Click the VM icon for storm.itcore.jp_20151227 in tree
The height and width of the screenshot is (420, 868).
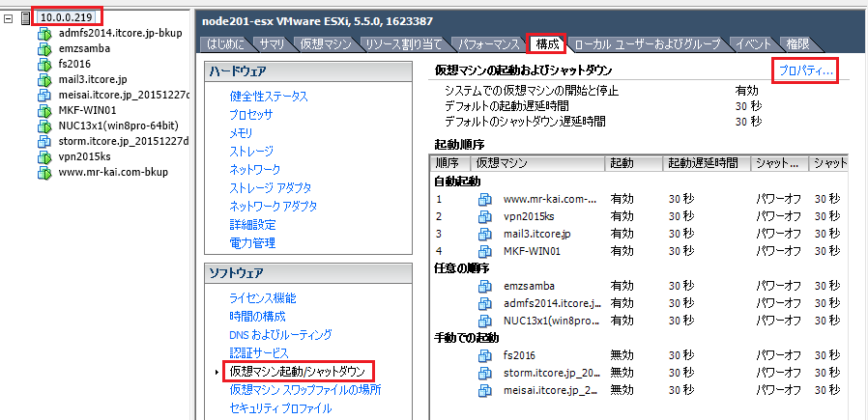pos(43,142)
